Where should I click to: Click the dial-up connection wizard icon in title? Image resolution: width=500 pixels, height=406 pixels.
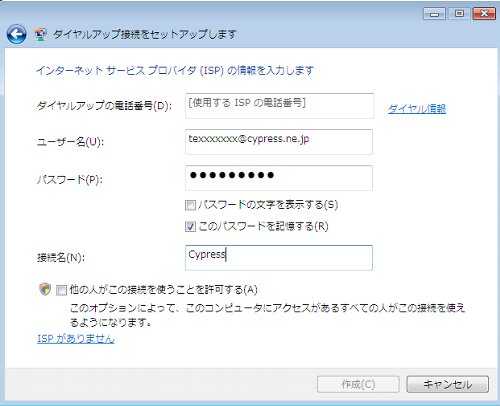[x=41, y=35]
